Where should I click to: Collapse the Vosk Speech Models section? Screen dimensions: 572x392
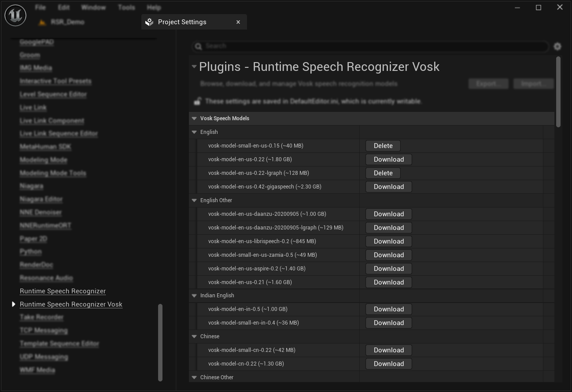pyautogui.click(x=194, y=118)
